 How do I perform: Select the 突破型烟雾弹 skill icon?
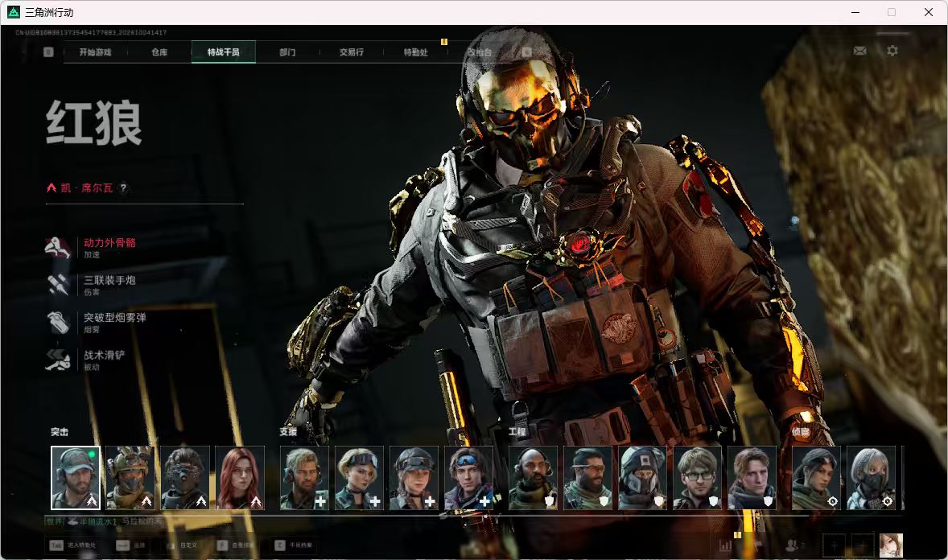[x=58, y=323]
